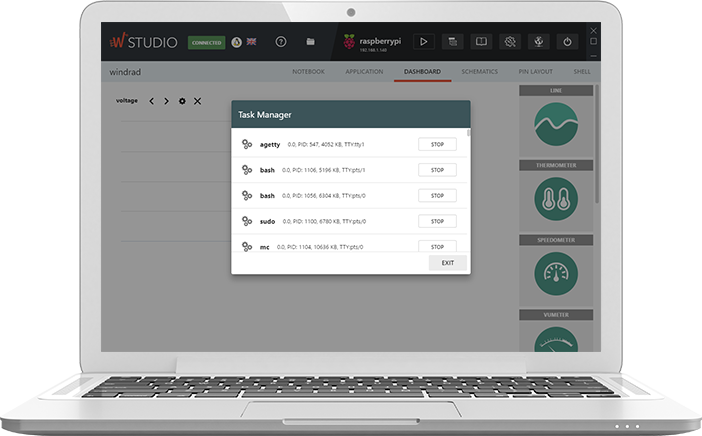Screen dimensions: 702x436
Task: Click the power icon in toolbar
Action: [x=567, y=42]
